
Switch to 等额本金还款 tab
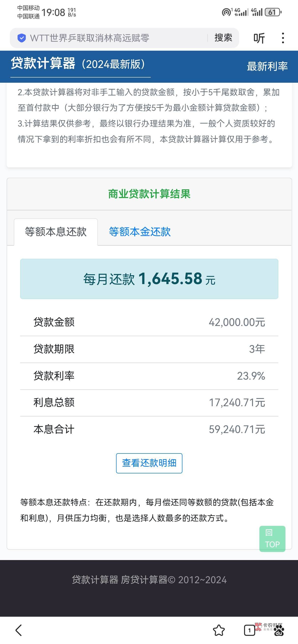click(x=140, y=232)
